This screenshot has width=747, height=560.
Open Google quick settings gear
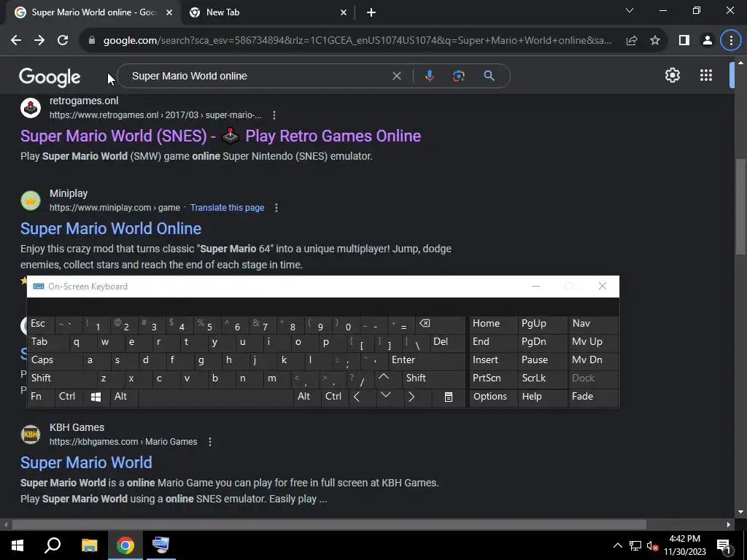point(672,75)
